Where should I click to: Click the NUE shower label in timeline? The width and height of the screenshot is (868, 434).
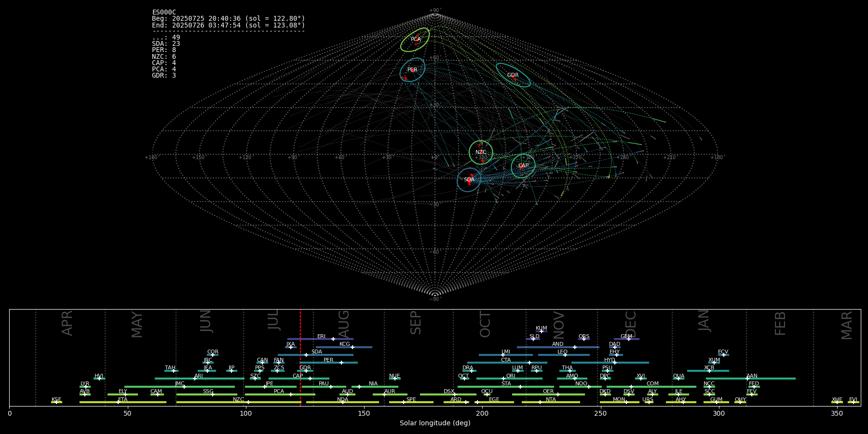click(394, 376)
